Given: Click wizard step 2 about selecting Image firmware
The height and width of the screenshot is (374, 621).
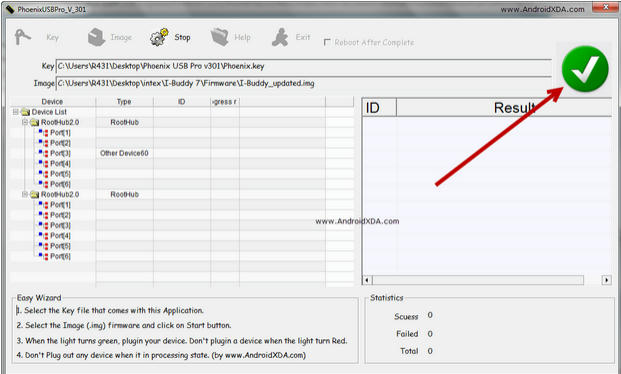Looking at the screenshot, I should pyautogui.click(x=124, y=325).
